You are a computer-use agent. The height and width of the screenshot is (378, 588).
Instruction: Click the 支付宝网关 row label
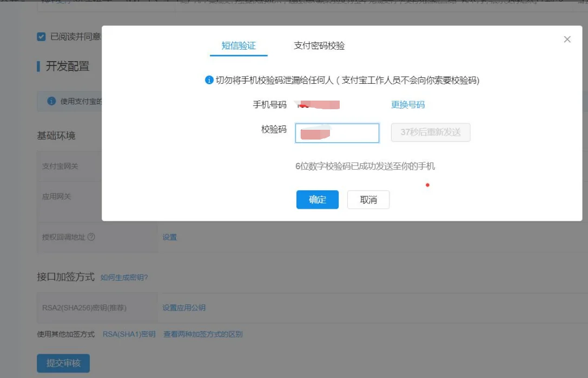60,166
